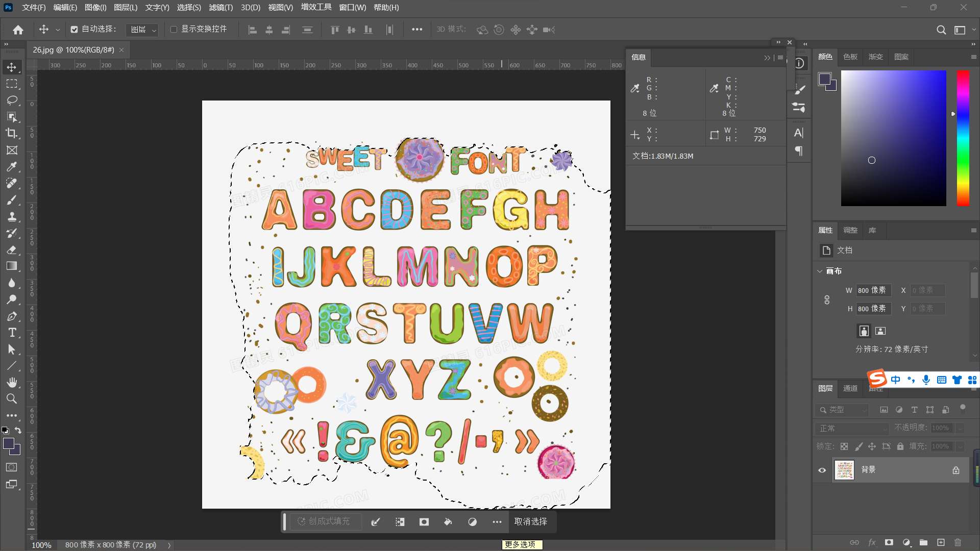
Task: Click the canvas width 800 像素 field
Action: (x=874, y=290)
